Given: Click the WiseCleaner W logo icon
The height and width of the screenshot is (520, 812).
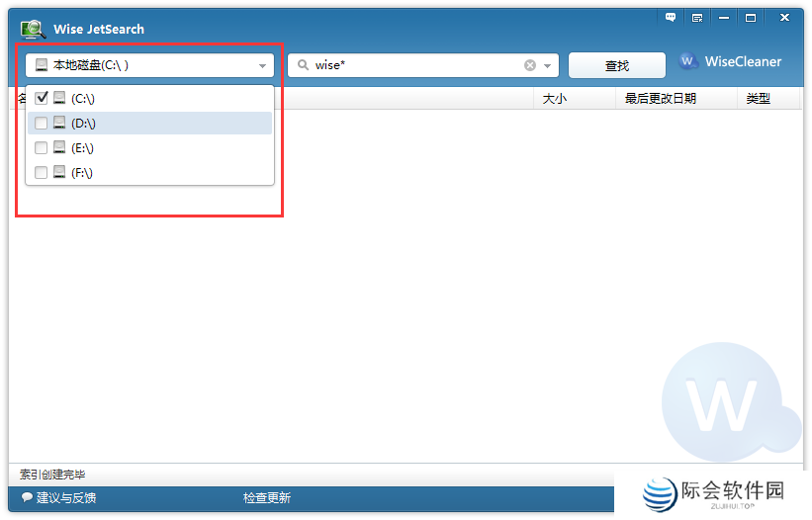Looking at the screenshot, I should click(687, 61).
